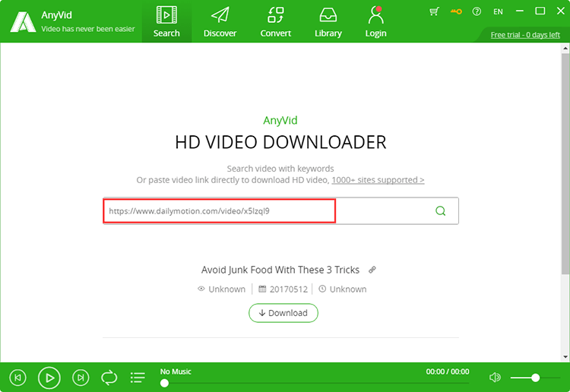Click the scrollbar down arrow
The image size is (570, 392).
pyautogui.click(x=565, y=357)
